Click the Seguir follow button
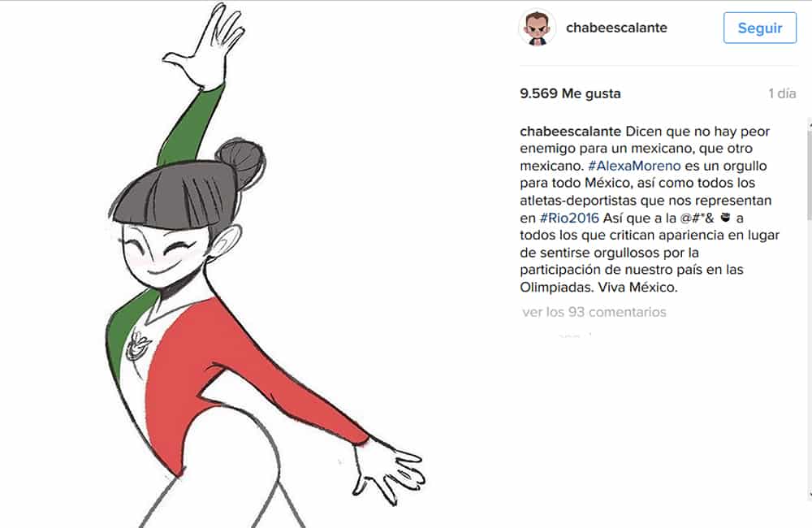Image resolution: width=812 pixels, height=528 pixels. [760, 28]
